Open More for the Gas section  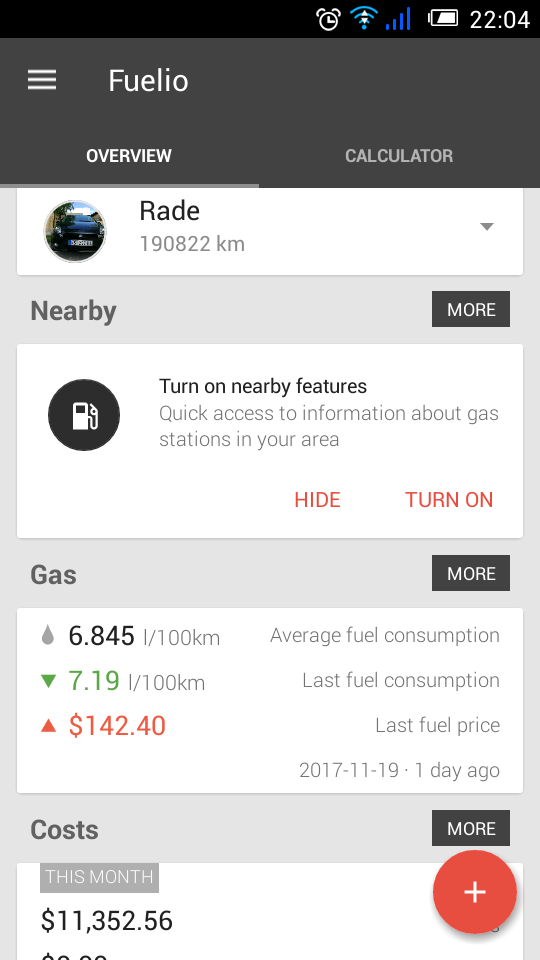471,573
